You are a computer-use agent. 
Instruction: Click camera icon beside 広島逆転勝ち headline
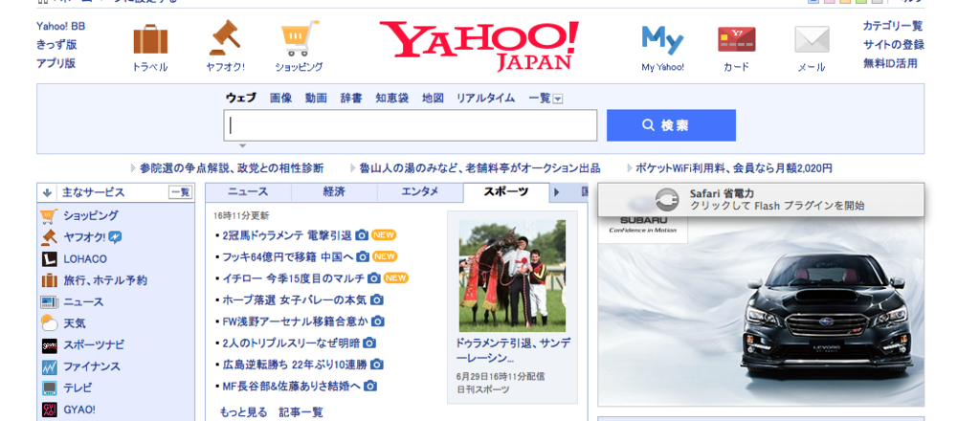pyautogui.click(x=377, y=365)
